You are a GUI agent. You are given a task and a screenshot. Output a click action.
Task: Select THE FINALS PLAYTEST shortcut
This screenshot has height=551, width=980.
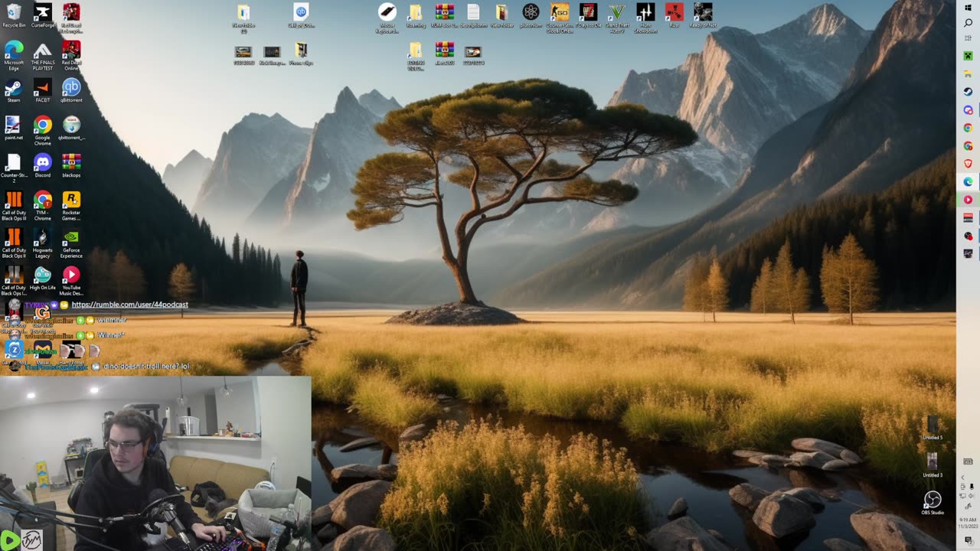43,55
